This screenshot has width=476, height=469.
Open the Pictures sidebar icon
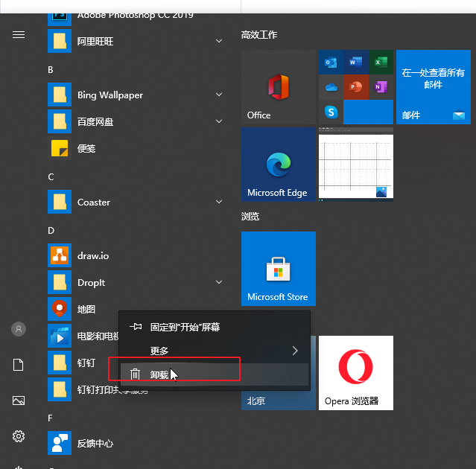tap(19, 401)
